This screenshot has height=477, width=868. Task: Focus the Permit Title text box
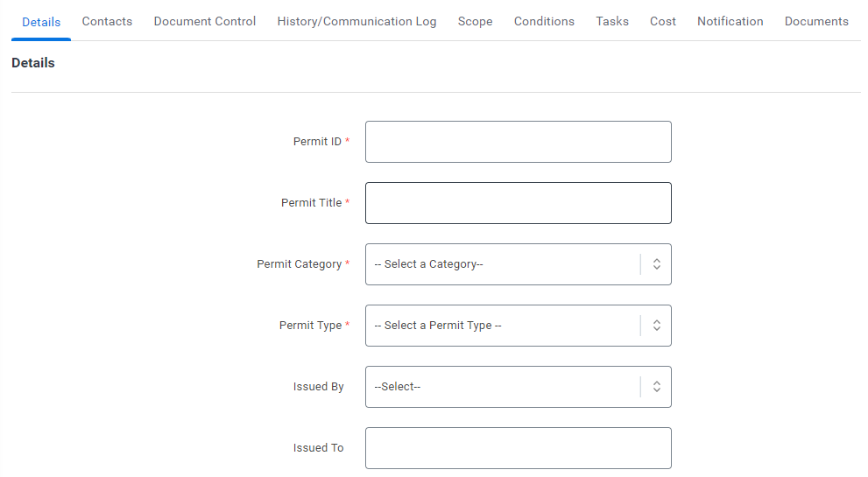(x=519, y=203)
